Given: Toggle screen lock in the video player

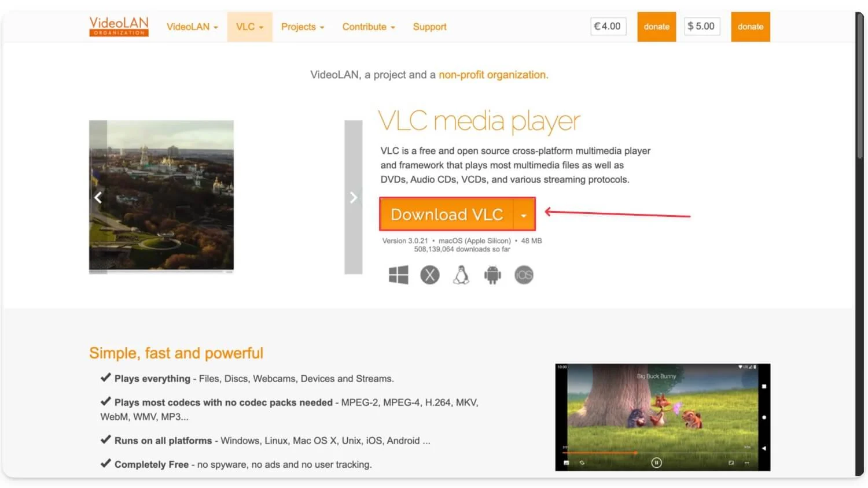Looking at the screenshot, I should (582, 463).
